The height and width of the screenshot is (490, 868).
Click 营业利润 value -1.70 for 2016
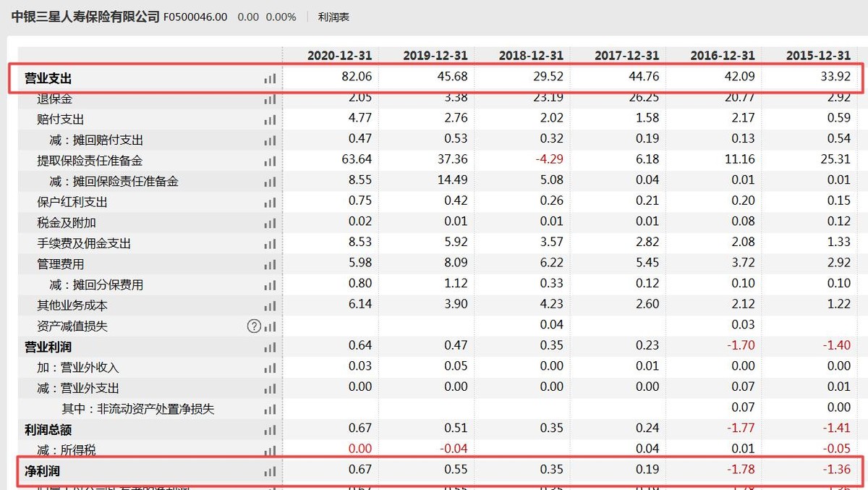pos(741,346)
